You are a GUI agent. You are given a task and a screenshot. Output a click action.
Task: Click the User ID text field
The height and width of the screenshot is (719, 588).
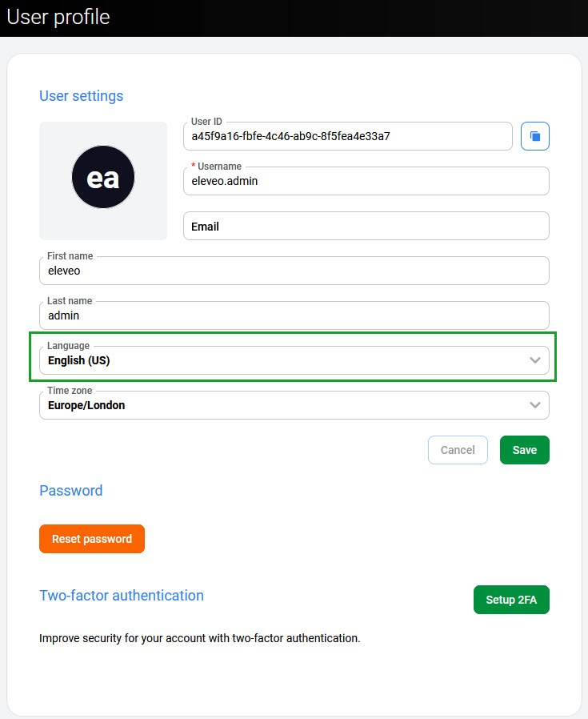coord(348,137)
